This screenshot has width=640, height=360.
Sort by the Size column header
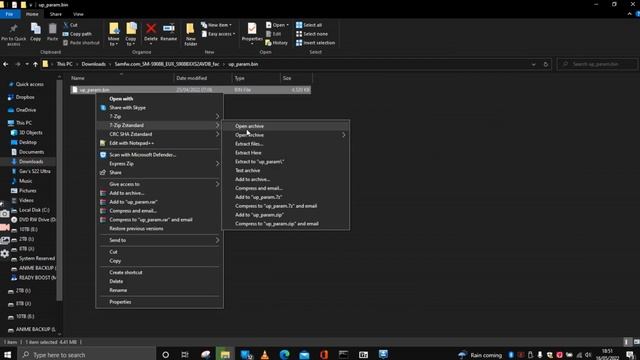296,78
